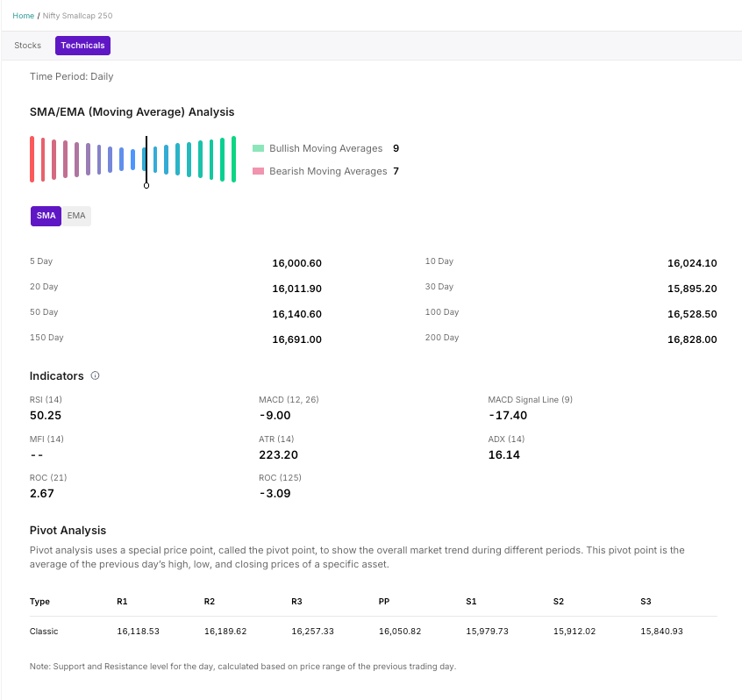Select the 200 Day SMA value 16,828.00
Screen dimensions: 742x700
pos(692,339)
